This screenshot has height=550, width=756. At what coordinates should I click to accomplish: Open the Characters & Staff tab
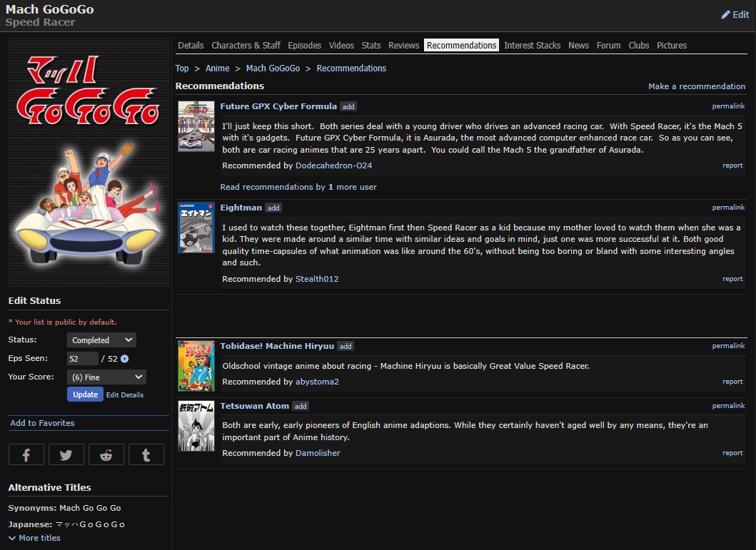pos(246,45)
